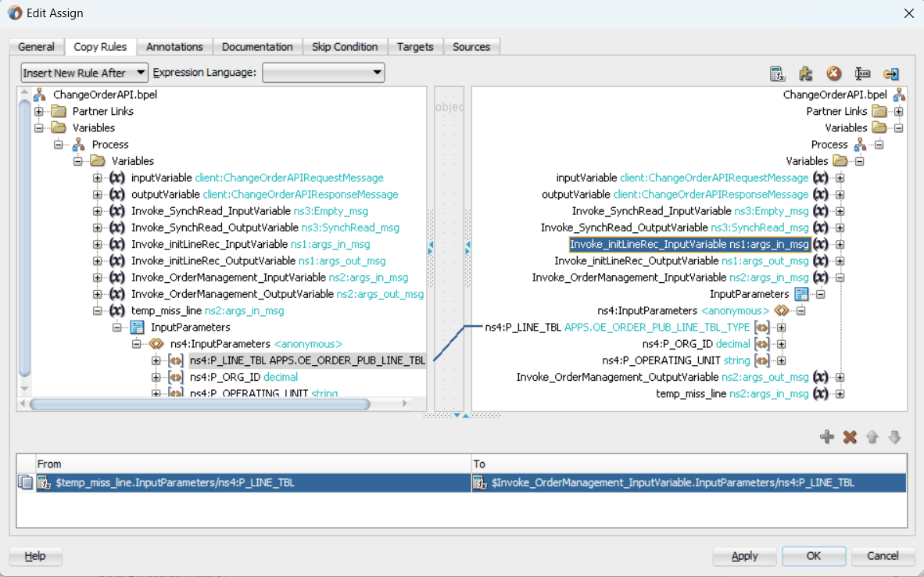
Task: Click the left tree vertical scrollbar
Action: click(24, 238)
